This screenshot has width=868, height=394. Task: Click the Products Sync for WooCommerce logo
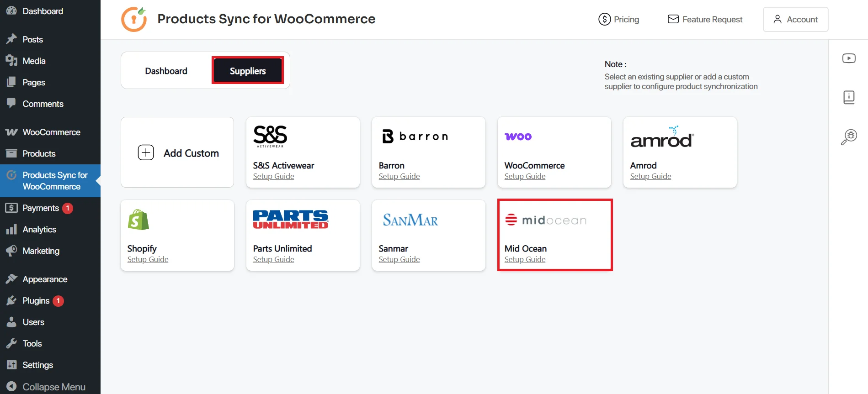click(134, 19)
